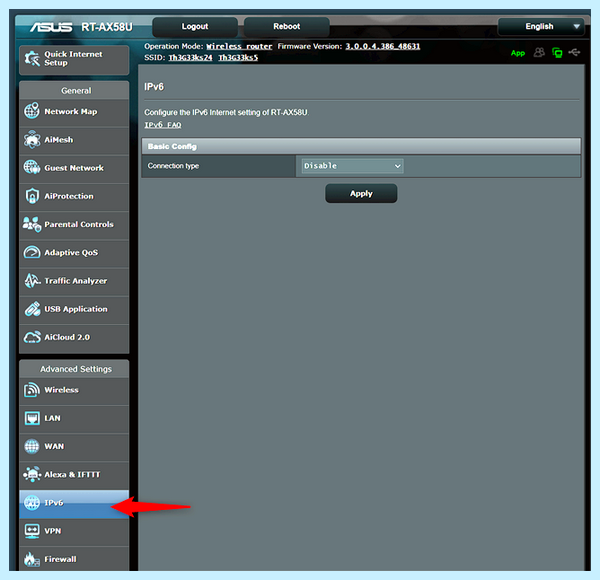This screenshot has height=580, width=600.
Task: Click the Alexa & IFTTT icon
Action: pyautogui.click(x=32, y=474)
